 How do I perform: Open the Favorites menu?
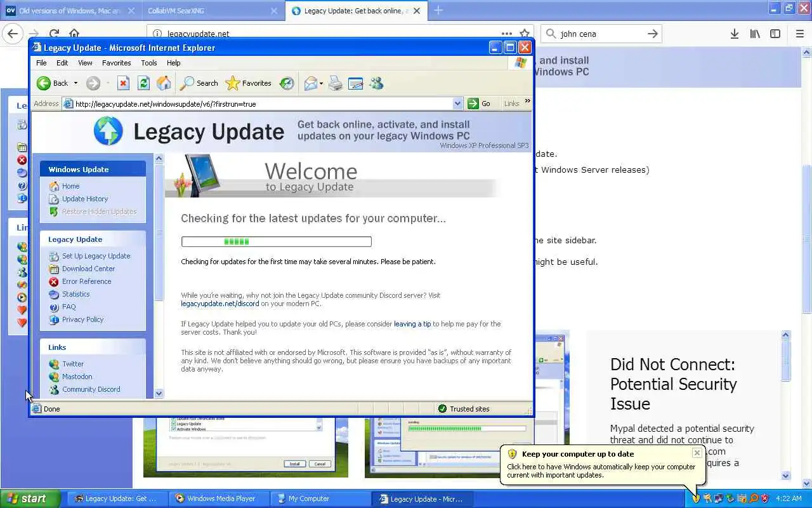[116, 63]
